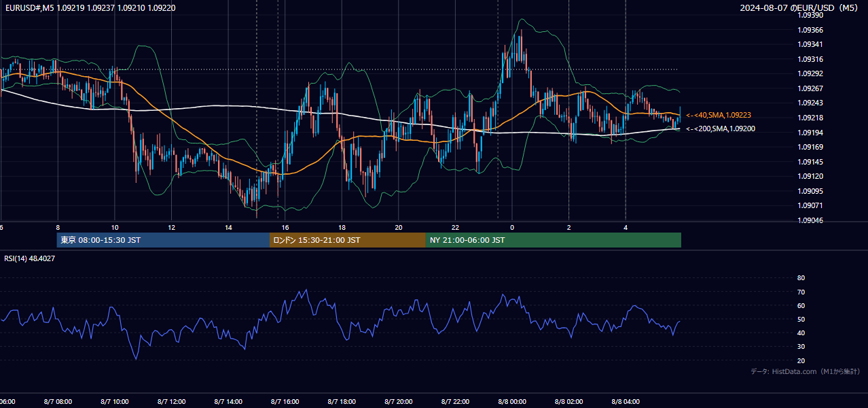Click RSI scale level 60

(801, 305)
